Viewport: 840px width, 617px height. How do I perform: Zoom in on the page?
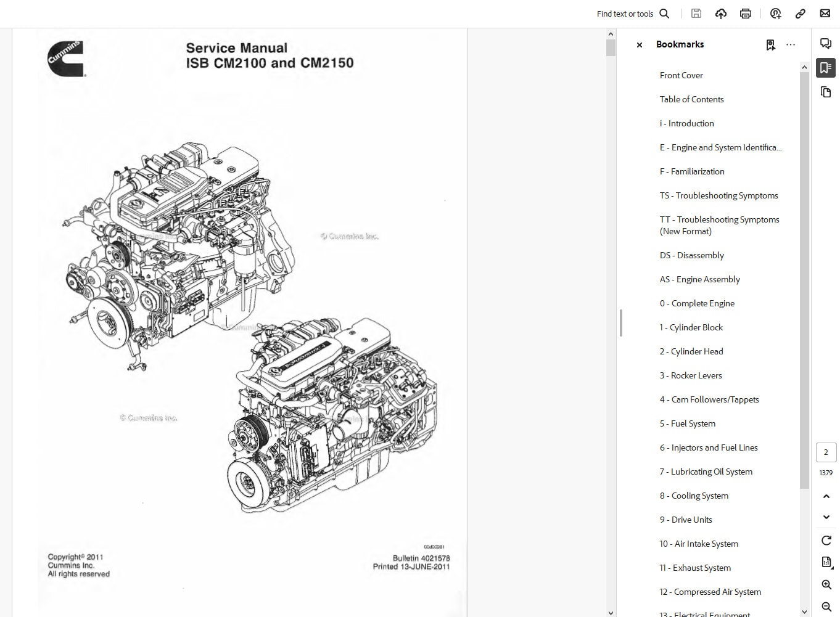pos(826,584)
